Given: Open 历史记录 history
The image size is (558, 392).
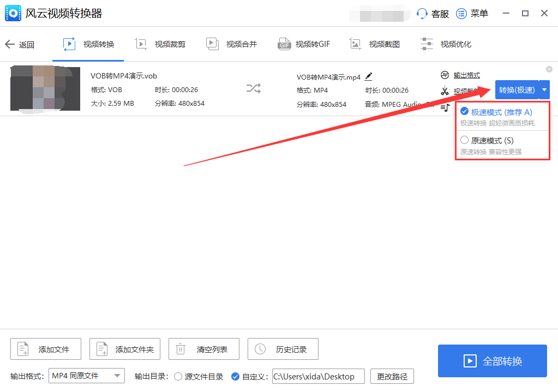Looking at the screenshot, I should click(x=283, y=349).
